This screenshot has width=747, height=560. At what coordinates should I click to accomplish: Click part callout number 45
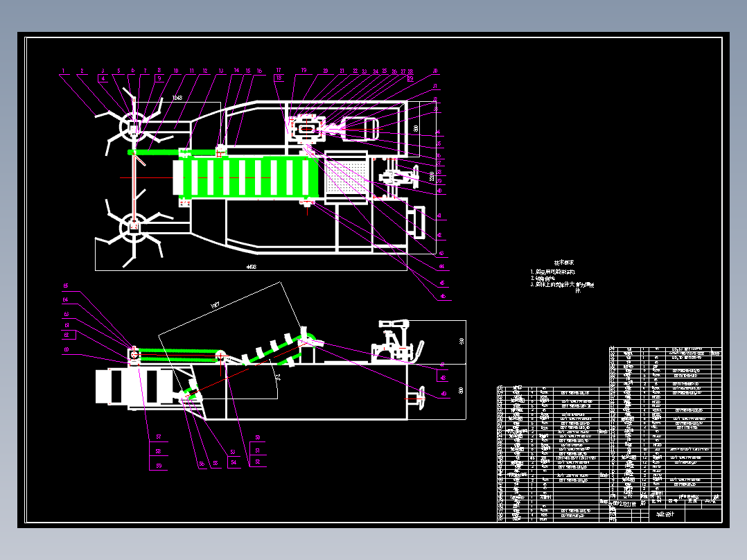click(442, 283)
